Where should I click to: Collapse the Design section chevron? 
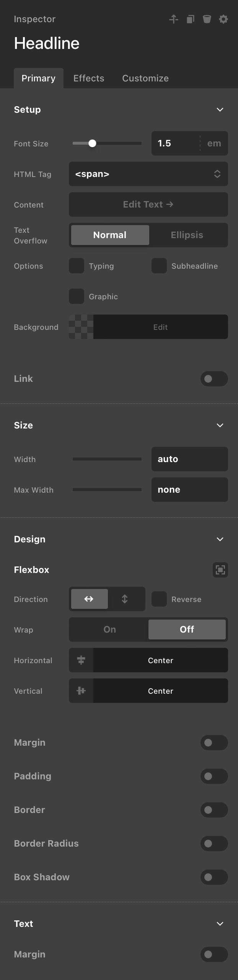[x=220, y=539]
